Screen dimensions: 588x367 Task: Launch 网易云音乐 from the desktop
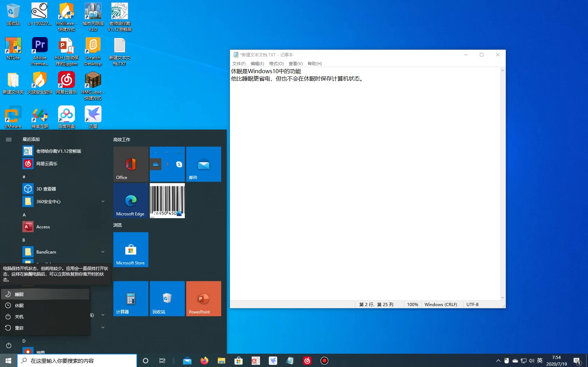pos(66,80)
